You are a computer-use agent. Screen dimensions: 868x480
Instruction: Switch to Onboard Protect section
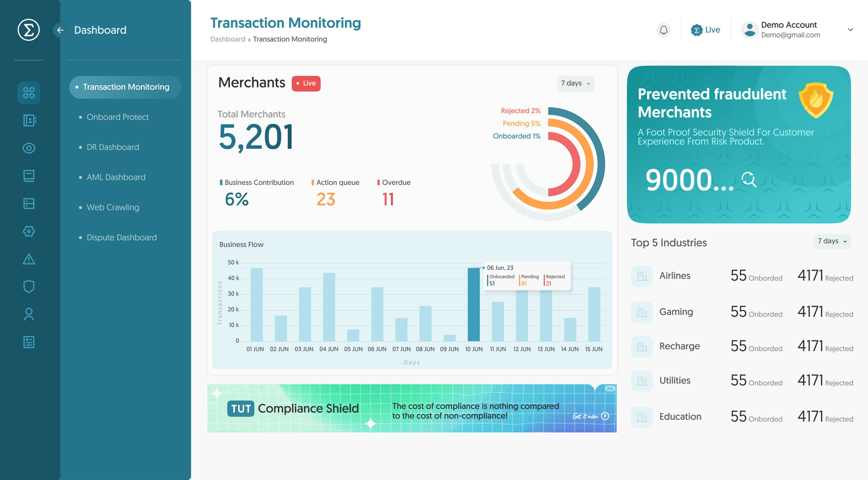[x=118, y=117]
